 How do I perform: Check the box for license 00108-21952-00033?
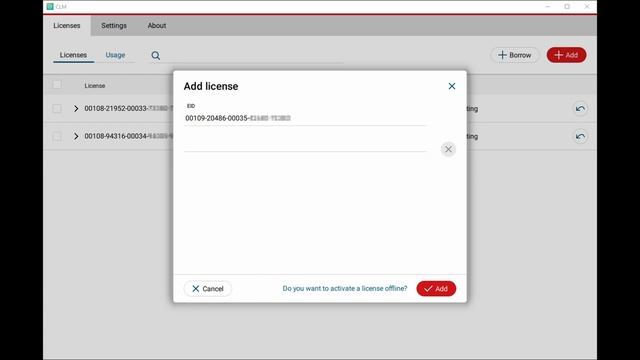tap(57, 109)
